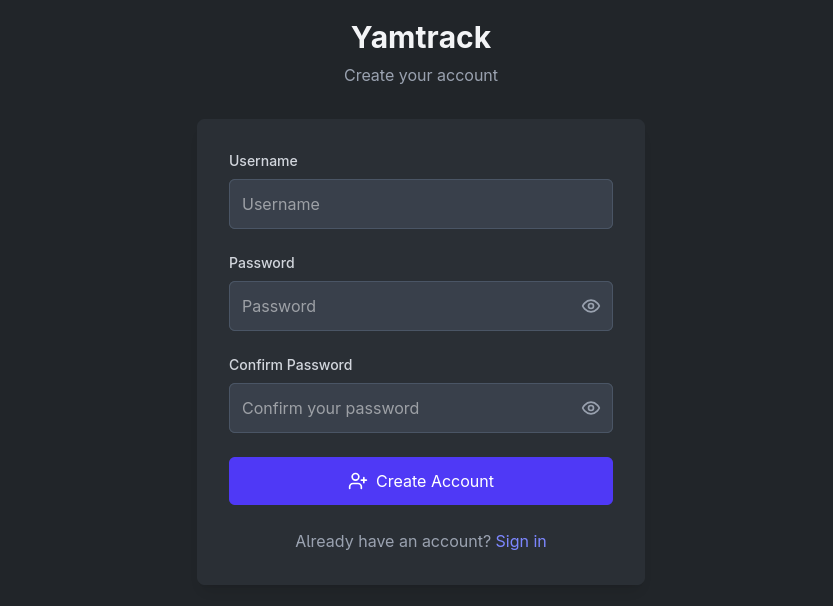The image size is (833, 606).
Task: Click the Yamtrack heading
Action: point(421,37)
